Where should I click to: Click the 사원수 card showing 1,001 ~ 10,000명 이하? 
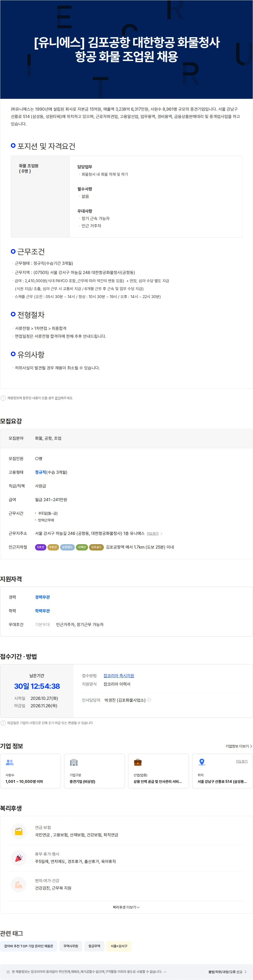point(30,771)
